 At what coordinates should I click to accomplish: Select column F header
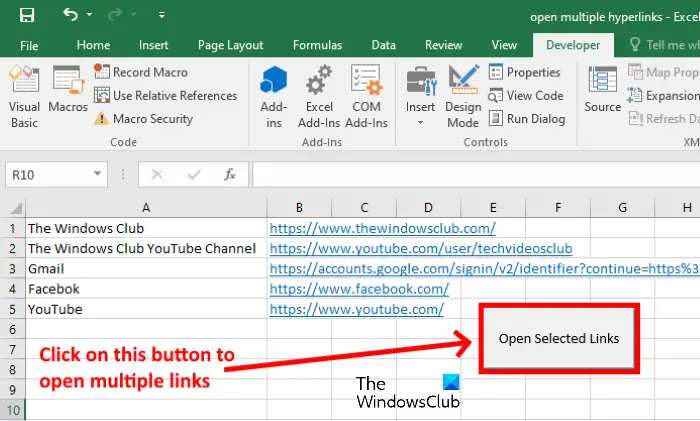tap(558, 208)
